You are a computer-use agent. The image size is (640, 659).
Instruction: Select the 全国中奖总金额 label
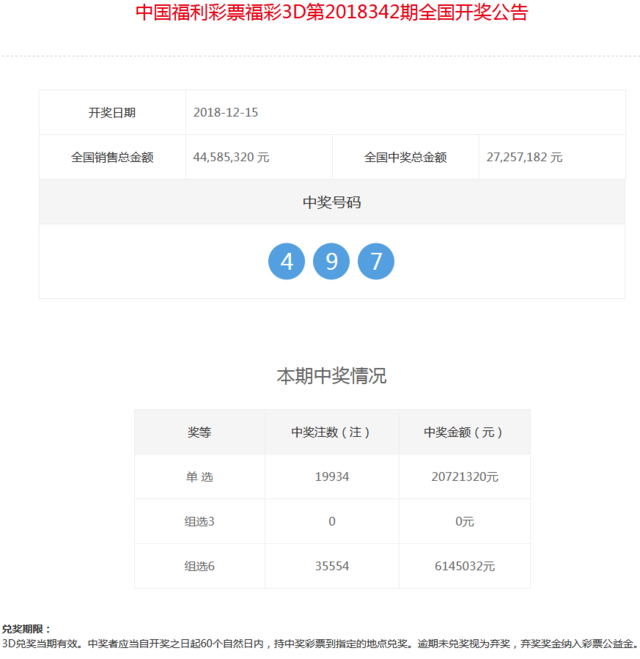pyautogui.click(x=405, y=157)
